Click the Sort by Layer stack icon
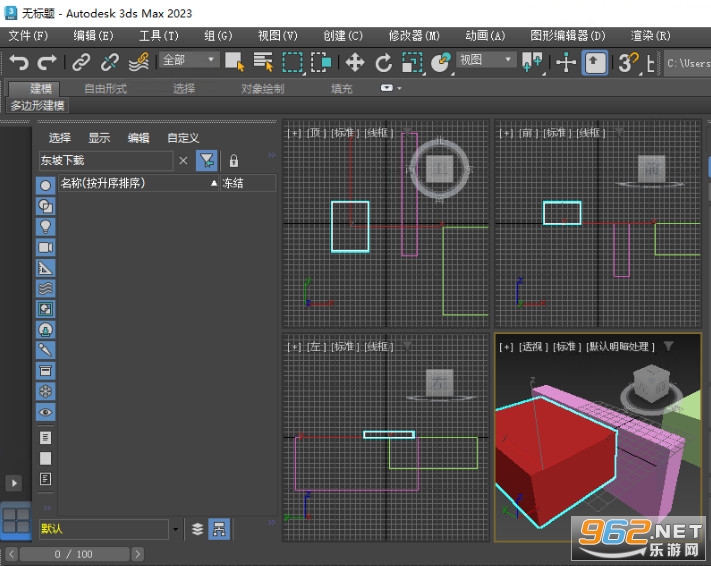This screenshot has height=566, width=711. pyautogui.click(x=197, y=529)
